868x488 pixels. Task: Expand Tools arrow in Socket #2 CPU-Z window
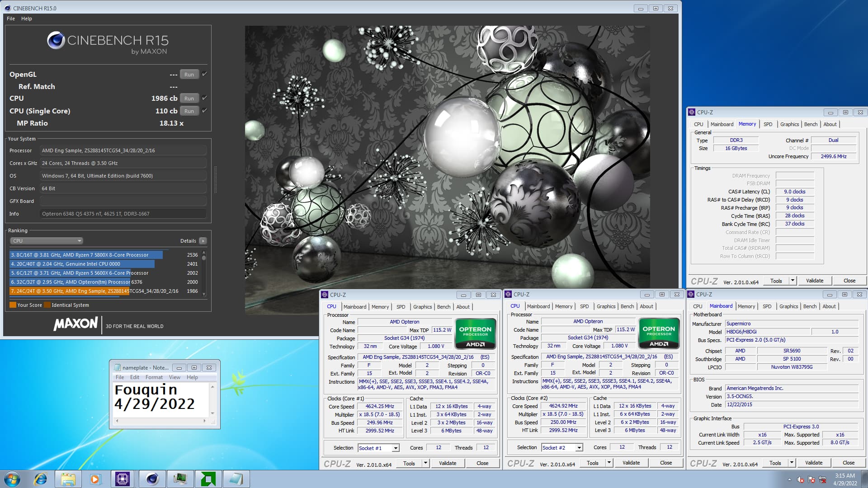point(609,463)
